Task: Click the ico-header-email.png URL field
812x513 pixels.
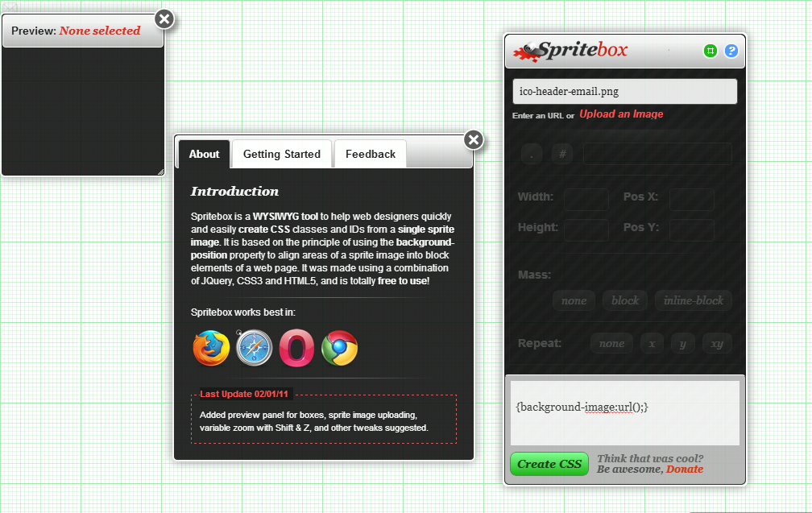Action: pos(624,91)
